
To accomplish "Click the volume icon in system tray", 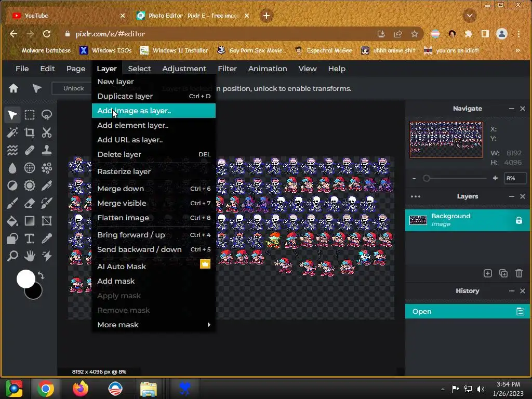I will click(x=481, y=389).
